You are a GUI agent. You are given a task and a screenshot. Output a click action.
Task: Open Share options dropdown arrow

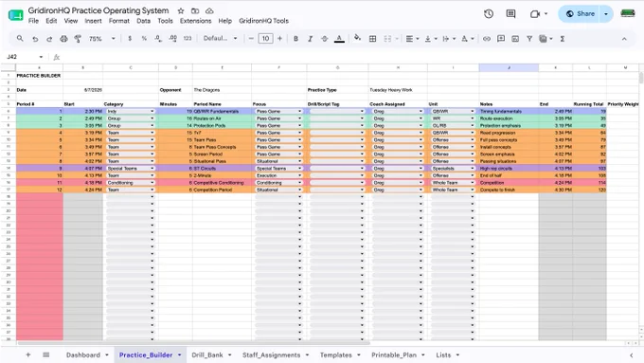click(x=606, y=14)
